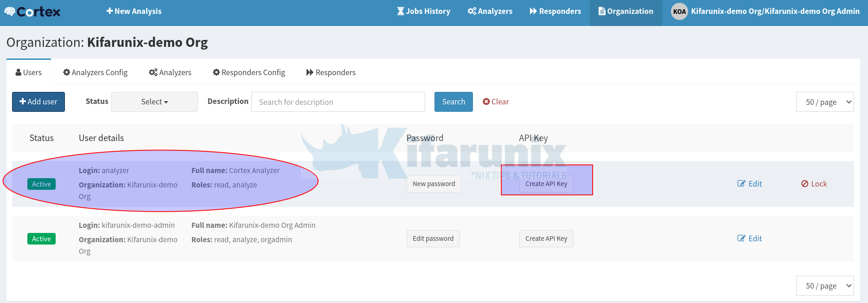Switch to Analyzers Config tab
This screenshot has height=303, width=868.
click(96, 72)
